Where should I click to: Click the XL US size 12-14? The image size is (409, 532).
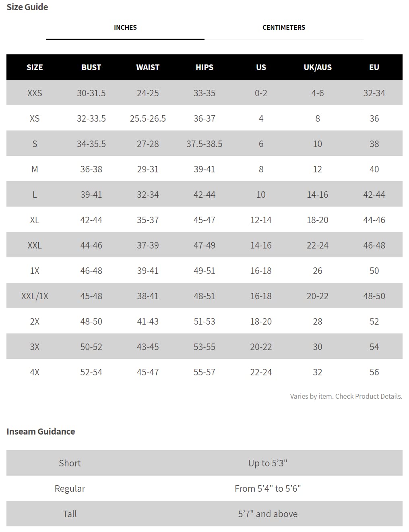[261, 220]
